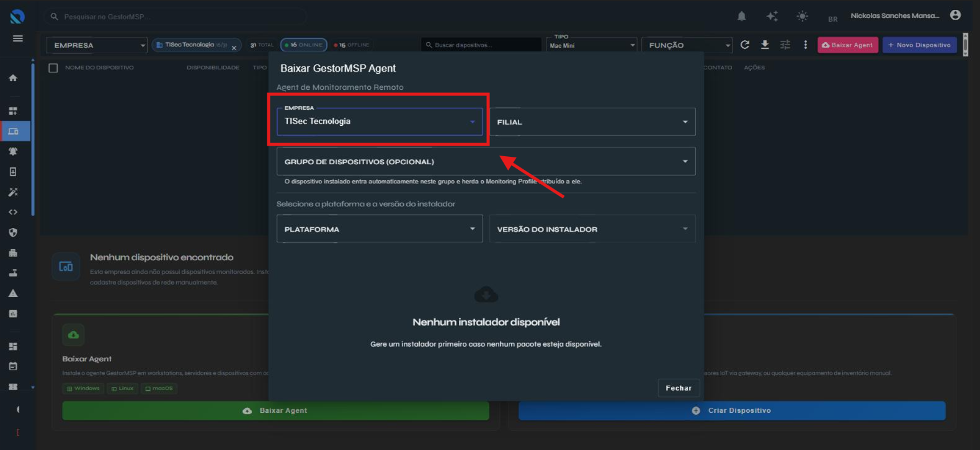980x450 pixels.
Task: Open the Tipo dropdown showing Mac Mini
Action: [592, 45]
